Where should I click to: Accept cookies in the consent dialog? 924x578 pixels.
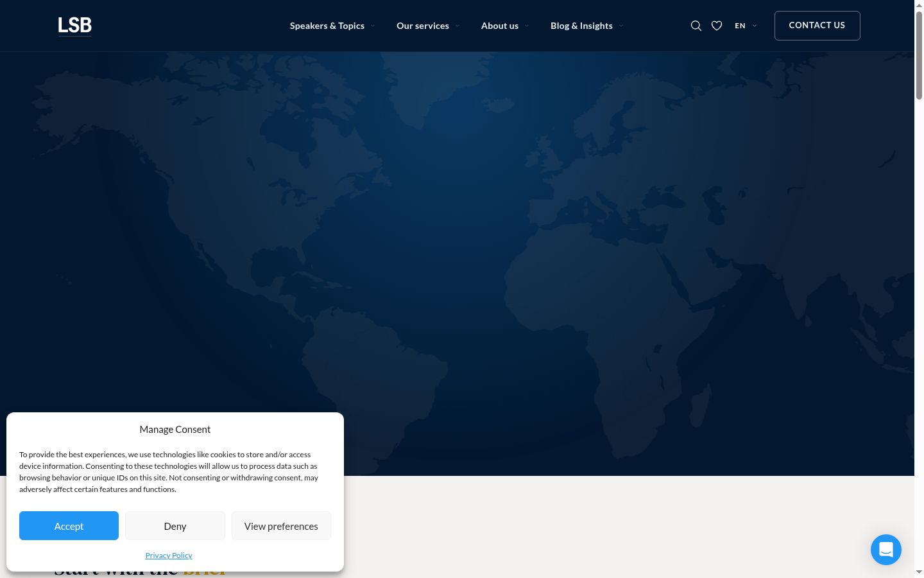69,526
